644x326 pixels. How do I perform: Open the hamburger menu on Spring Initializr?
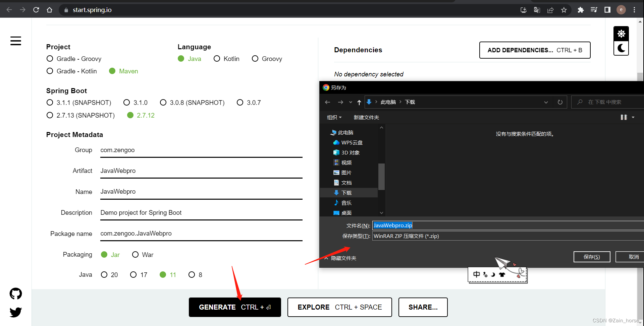(x=16, y=41)
